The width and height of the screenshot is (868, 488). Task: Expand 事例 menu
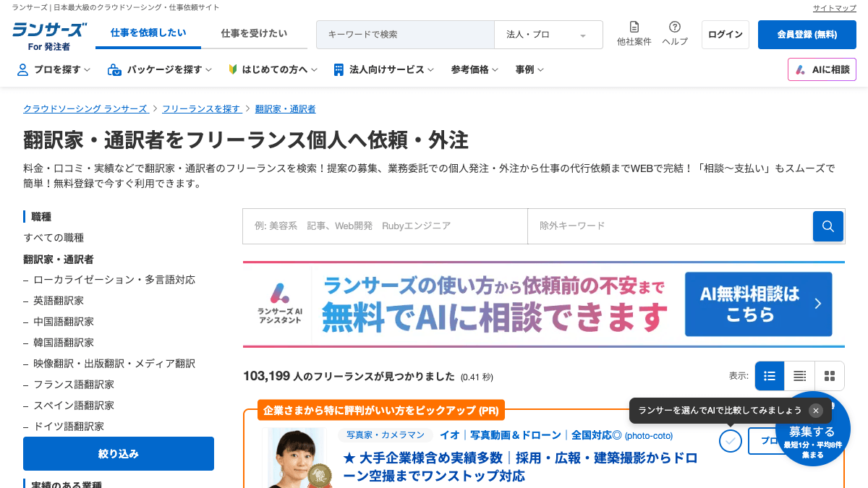pyautogui.click(x=529, y=69)
